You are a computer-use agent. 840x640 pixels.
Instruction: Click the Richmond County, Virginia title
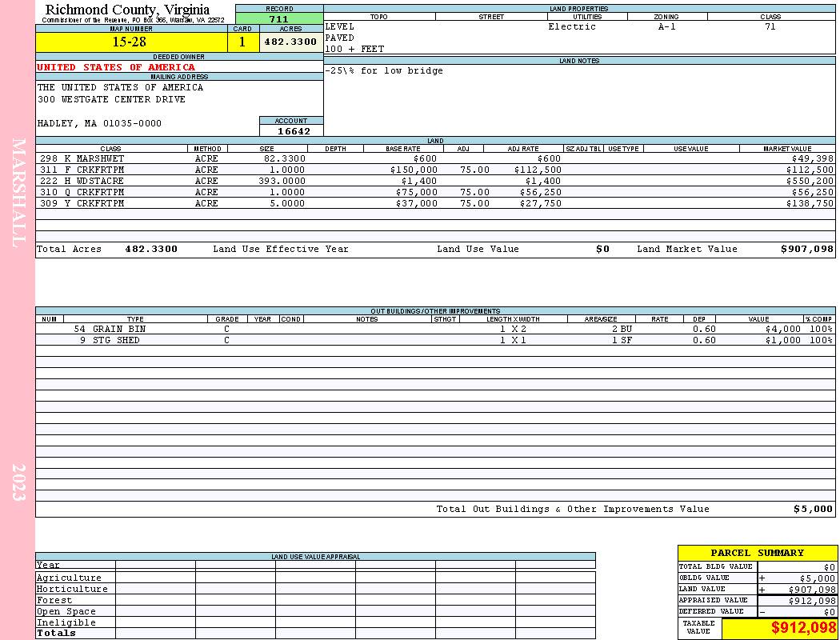pyautogui.click(x=127, y=10)
